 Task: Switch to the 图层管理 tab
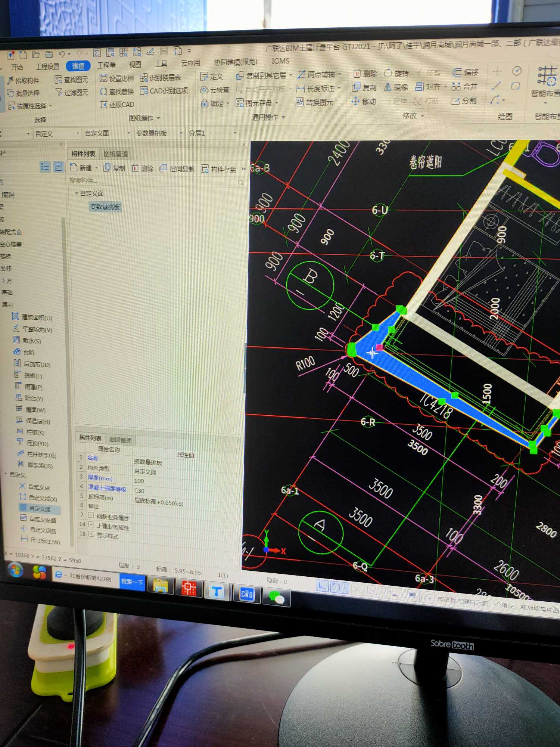point(120,440)
